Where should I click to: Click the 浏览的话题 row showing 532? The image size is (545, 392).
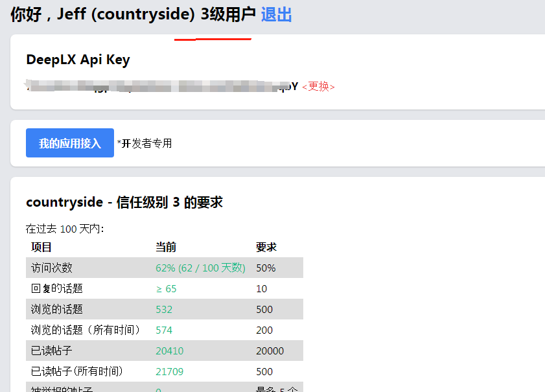tap(165, 309)
